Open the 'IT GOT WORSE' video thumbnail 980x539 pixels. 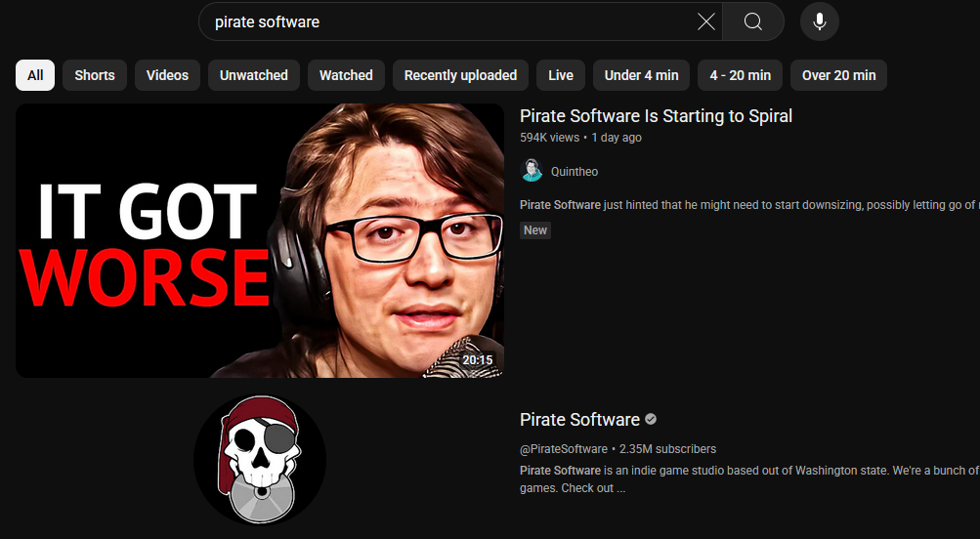click(260, 240)
